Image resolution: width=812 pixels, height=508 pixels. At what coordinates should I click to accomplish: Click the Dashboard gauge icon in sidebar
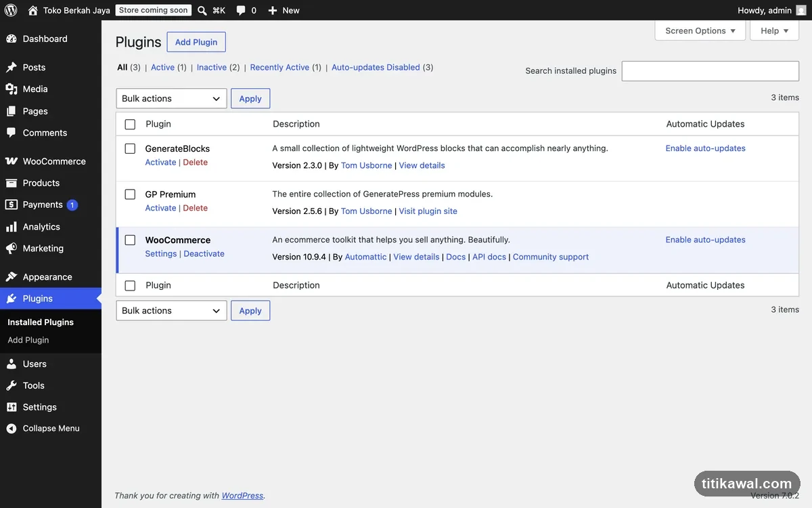point(12,39)
